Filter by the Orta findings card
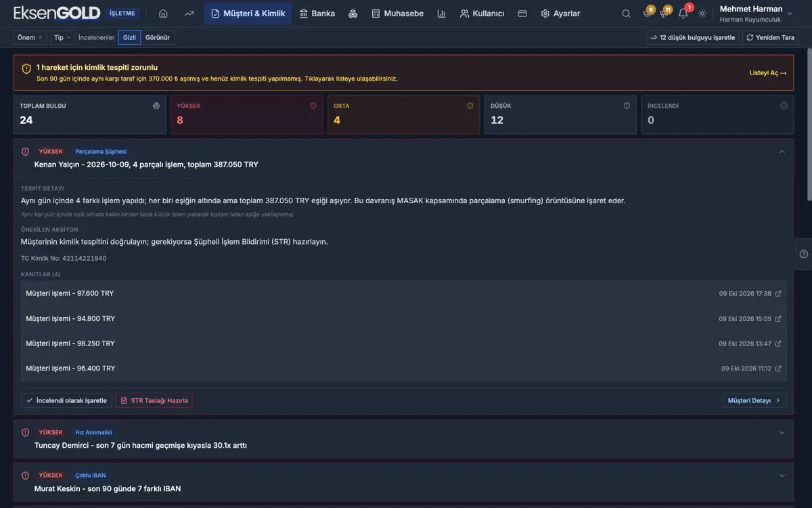Viewport: 812px width, 508px height. pos(404,114)
